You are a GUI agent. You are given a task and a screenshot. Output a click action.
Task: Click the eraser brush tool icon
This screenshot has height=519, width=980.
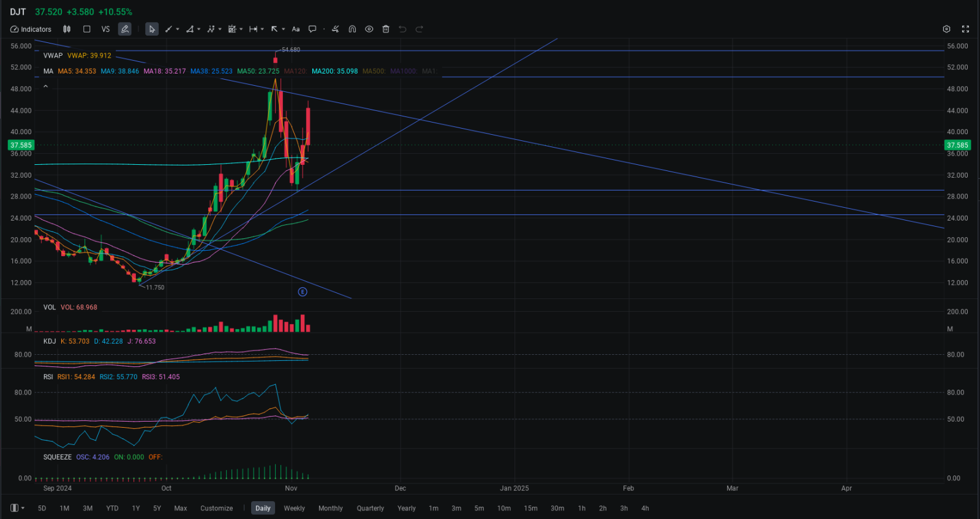(x=335, y=29)
